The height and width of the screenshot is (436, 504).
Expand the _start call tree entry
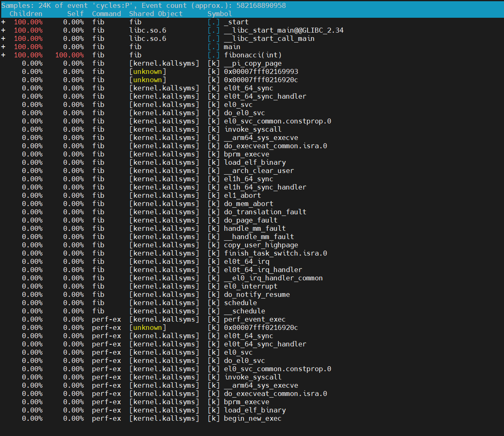pos(3,22)
